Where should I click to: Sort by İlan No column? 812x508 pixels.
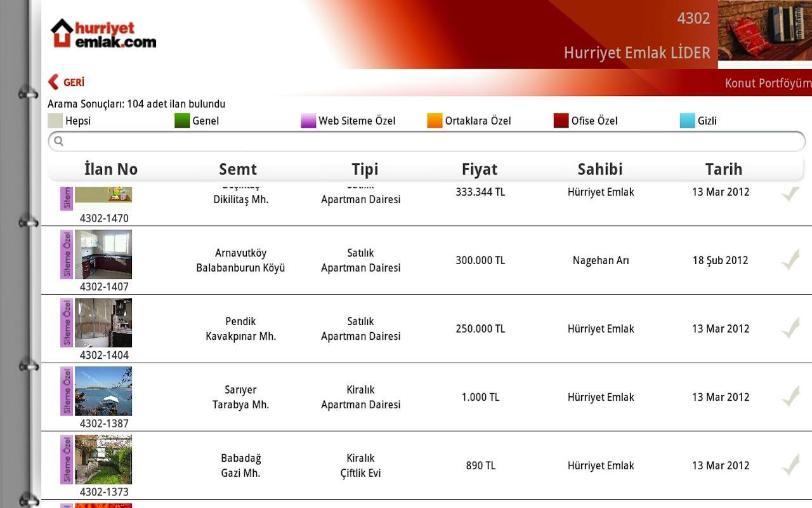click(x=111, y=169)
